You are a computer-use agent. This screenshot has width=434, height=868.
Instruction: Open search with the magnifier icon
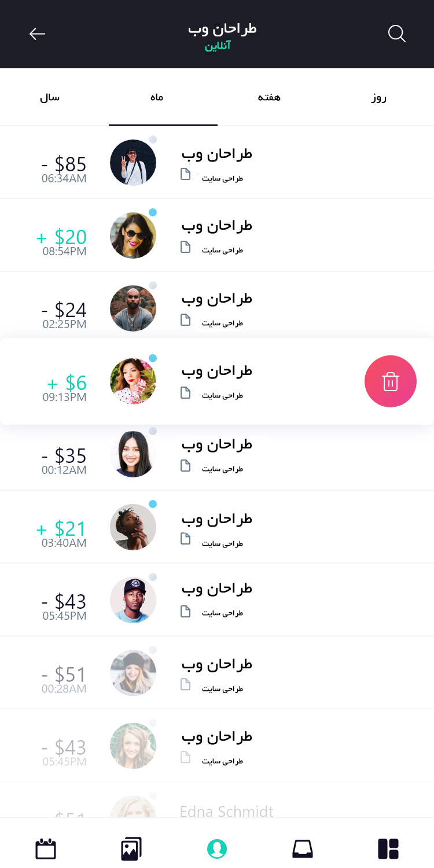396,34
